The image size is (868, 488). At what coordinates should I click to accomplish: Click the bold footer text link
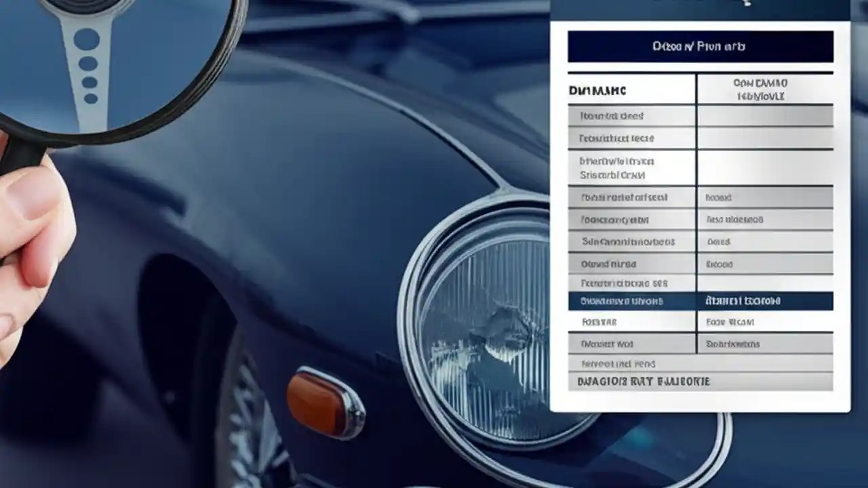pyautogui.click(x=644, y=382)
